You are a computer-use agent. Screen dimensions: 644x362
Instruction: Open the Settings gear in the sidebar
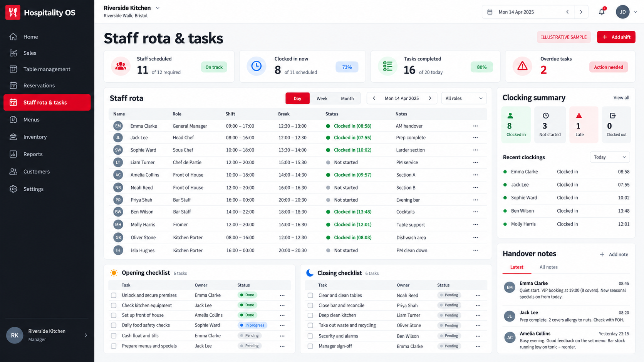(x=13, y=189)
